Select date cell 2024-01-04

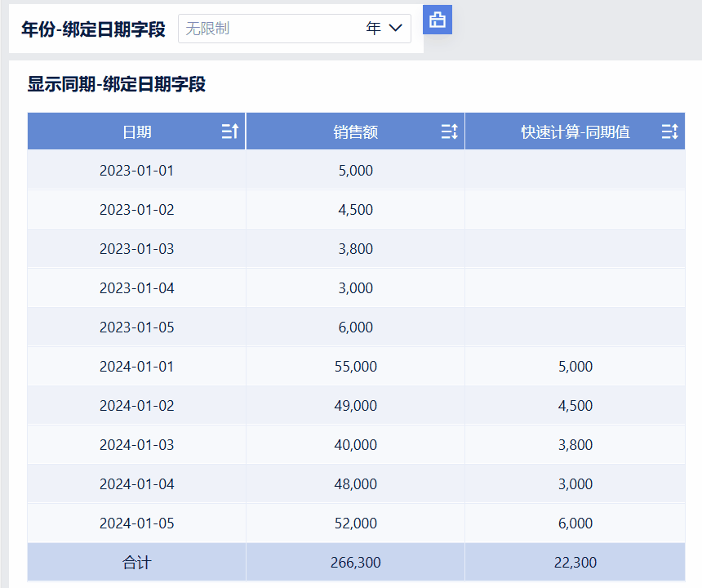pyautogui.click(x=136, y=483)
